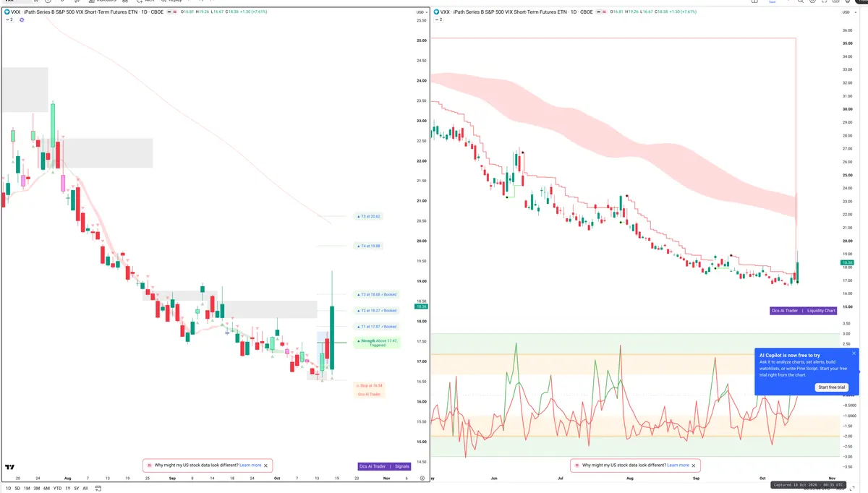Screen dimensions: 868x493
Task: Select YTD time range
Action: 57,489
